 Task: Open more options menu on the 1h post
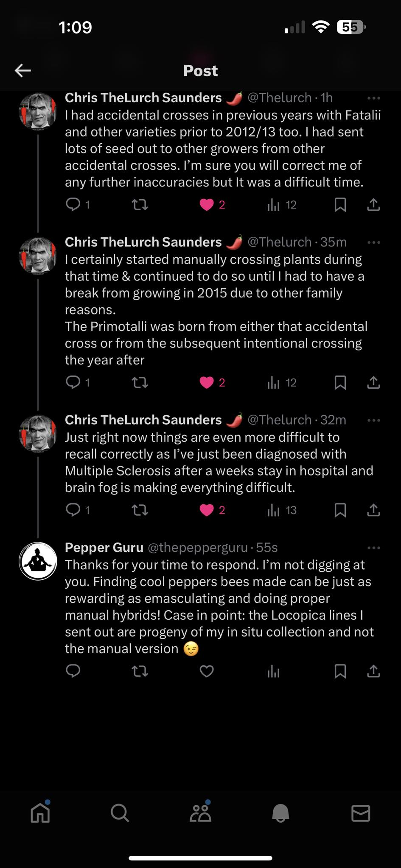pos(373,98)
